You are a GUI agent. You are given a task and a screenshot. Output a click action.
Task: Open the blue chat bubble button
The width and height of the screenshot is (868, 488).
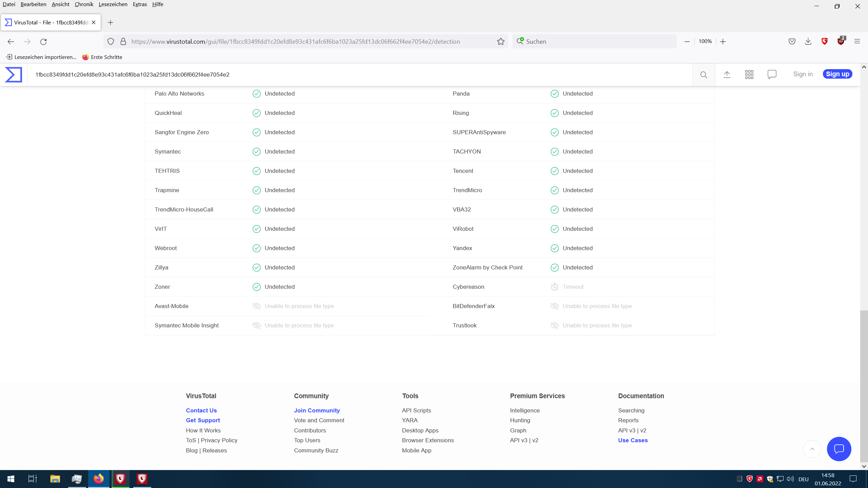[x=839, y=449]
